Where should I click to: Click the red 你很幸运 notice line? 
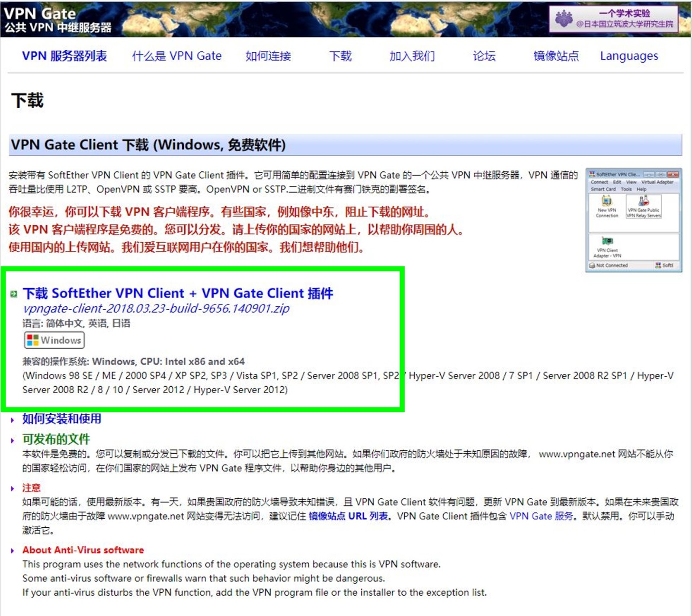click(x=220, y=212)
